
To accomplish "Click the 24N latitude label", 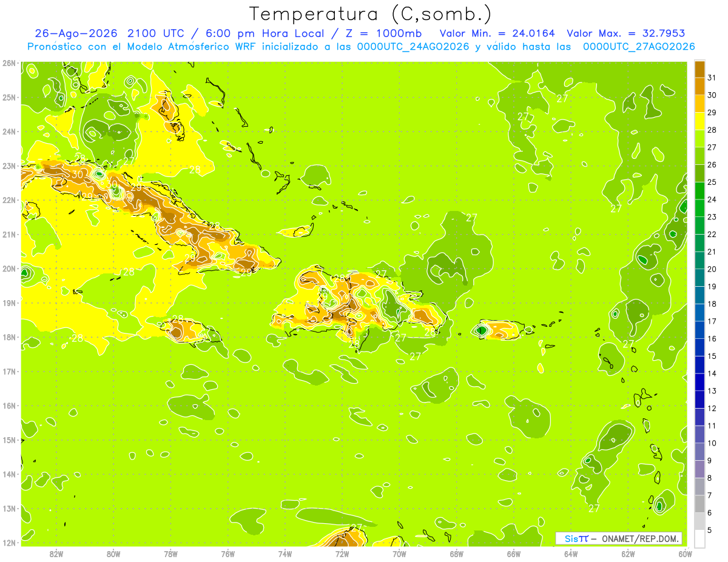I will (8, 132).
